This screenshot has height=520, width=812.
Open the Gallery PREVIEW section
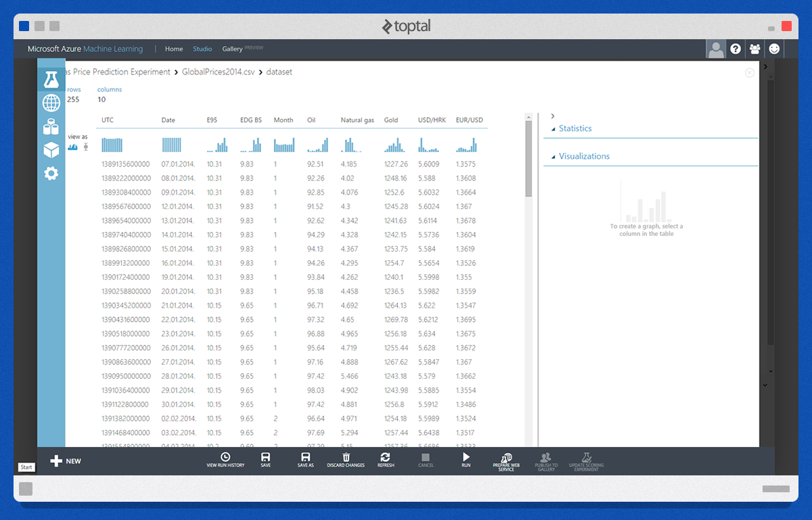point(233,49)
